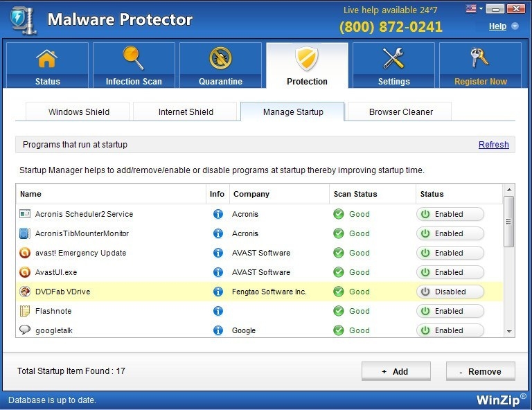The image size is (532, 410).
Task: Click info icon for Acronis Scheduler2 Service
Action: click(x=218, y=214)
